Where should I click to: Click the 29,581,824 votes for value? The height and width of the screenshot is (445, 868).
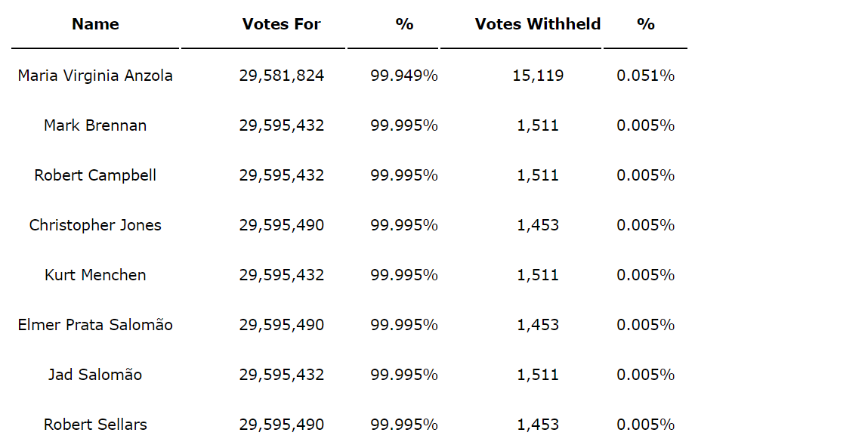click(282, 76)
